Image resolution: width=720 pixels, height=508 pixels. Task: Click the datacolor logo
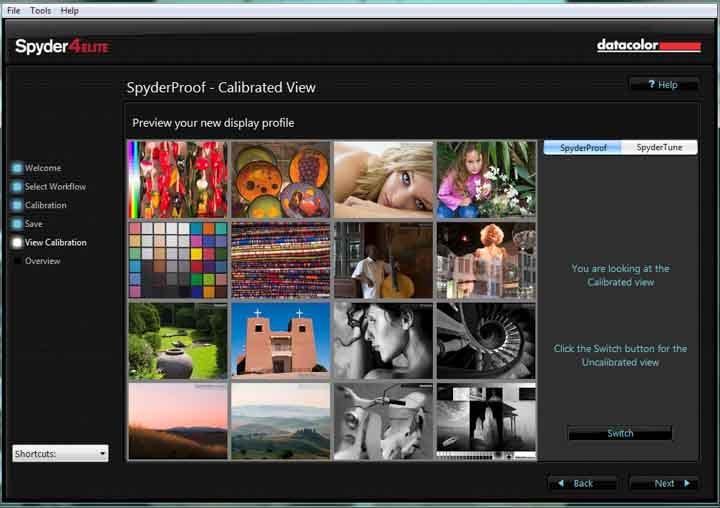click(x=649, y=45)
